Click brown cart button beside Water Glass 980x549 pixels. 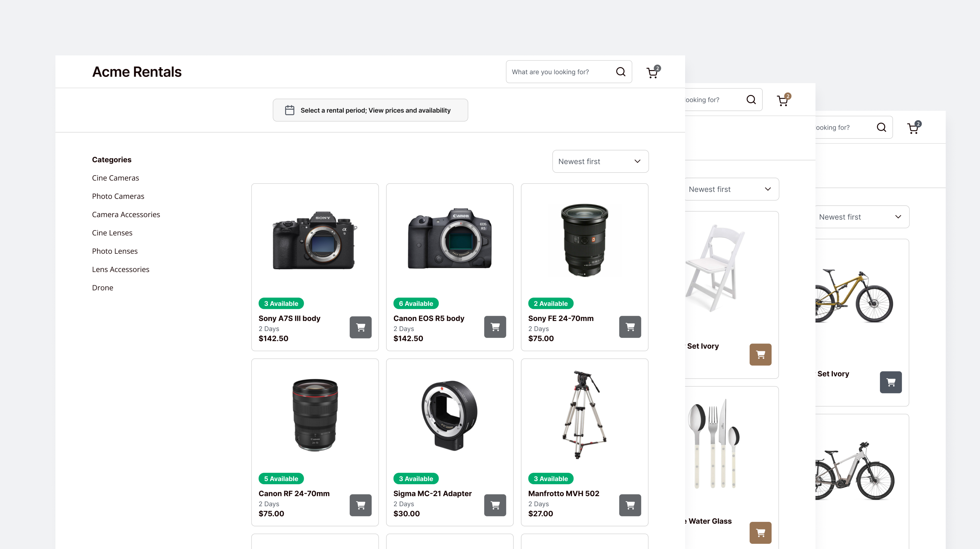tap(760, 533)
